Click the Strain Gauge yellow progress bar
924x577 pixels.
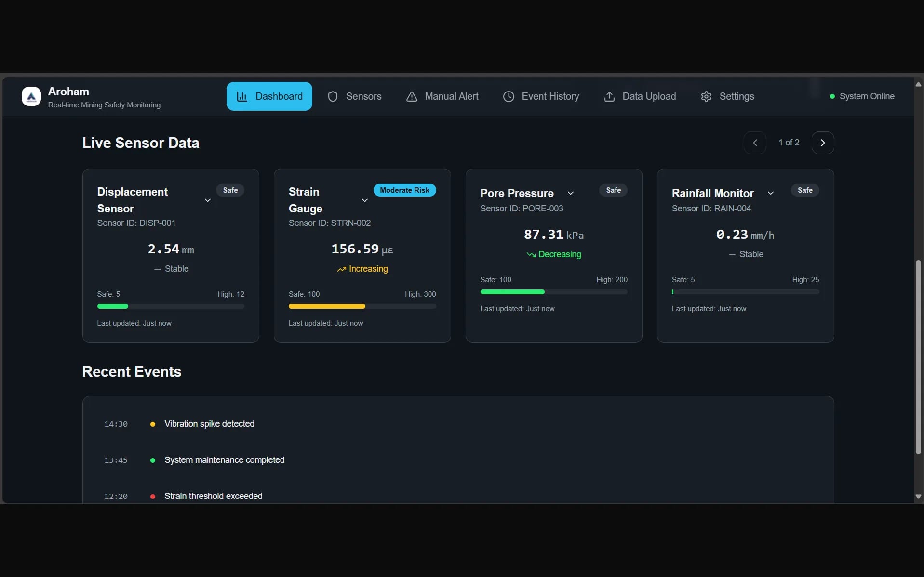tap(327, 306)
